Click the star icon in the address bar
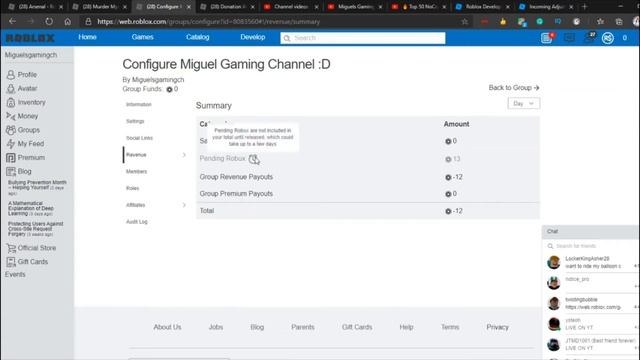Image resolution: width=640 pixels, height=360 pixels. [464, 22]
